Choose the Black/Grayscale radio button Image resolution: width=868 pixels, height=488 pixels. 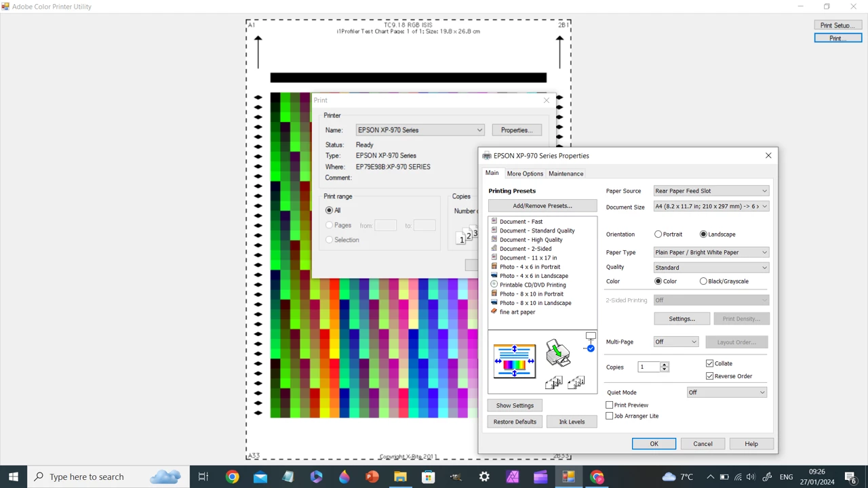coord(703,281)
